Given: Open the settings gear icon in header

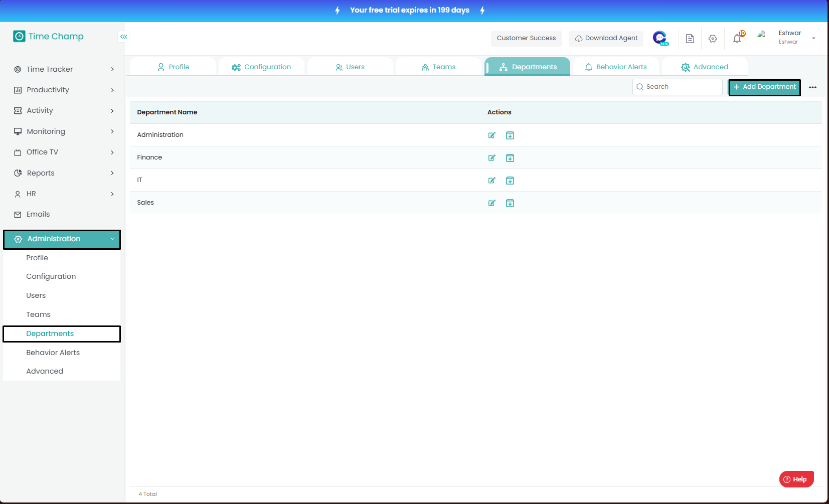Looking at the screenshot, I should pyautogui.click(x=712, y=39).
